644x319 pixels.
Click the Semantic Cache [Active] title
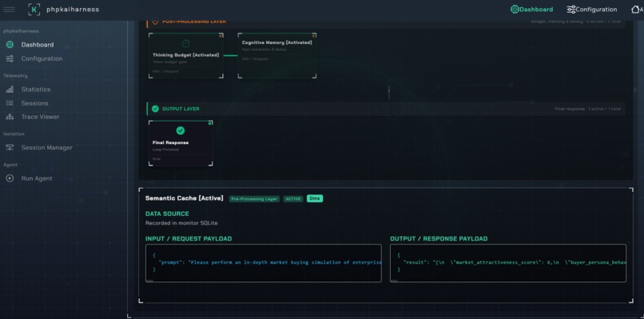[185, 198]
